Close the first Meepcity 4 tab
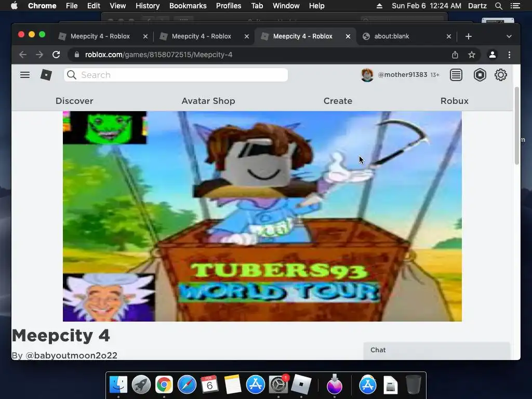 (x=145, y=36)
